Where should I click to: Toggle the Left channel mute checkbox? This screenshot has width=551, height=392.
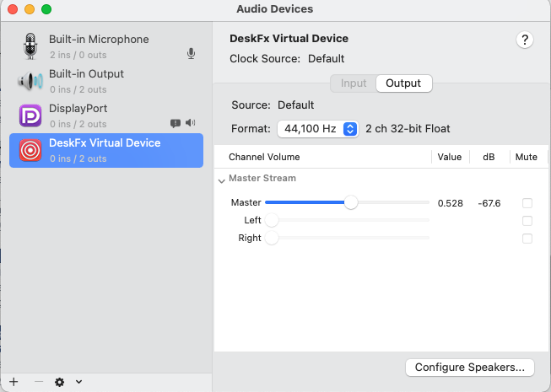tap(527, 221)
